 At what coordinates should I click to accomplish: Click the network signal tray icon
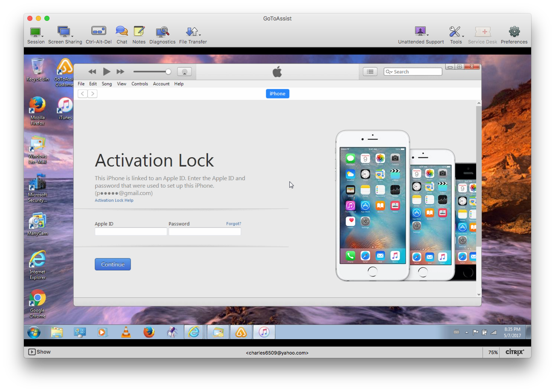point(494,332)
